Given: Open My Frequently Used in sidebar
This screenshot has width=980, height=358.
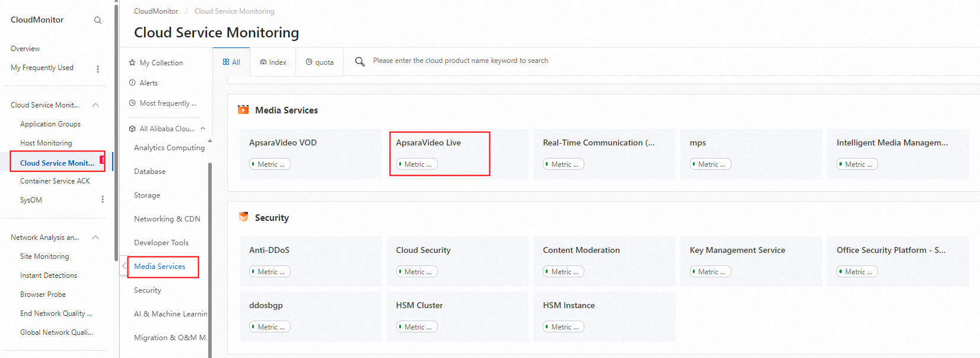Looking at the screenshot, I should tap(42, 68).
